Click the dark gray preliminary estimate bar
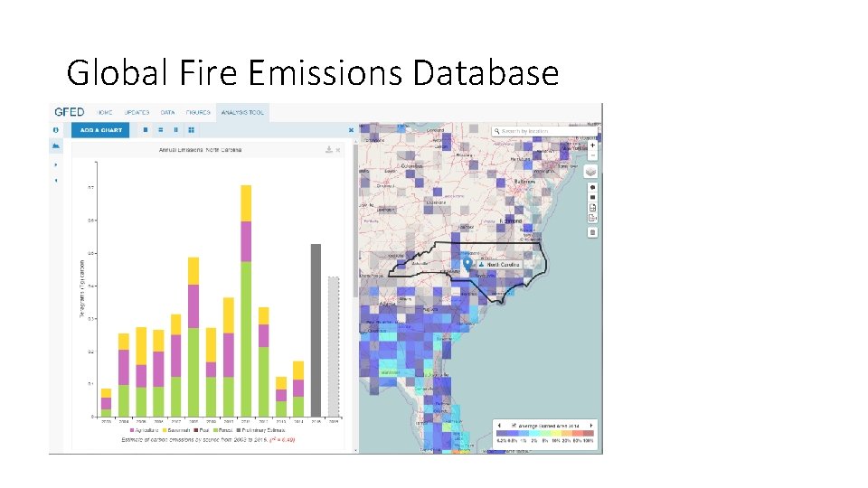This screenshot has width=868, height=488. pos(316,331)
